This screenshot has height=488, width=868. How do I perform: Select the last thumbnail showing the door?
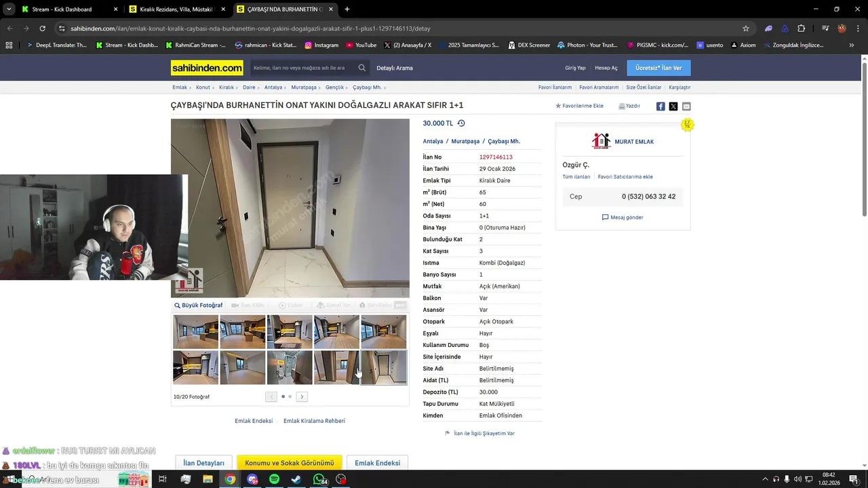[x=384, y=367]
